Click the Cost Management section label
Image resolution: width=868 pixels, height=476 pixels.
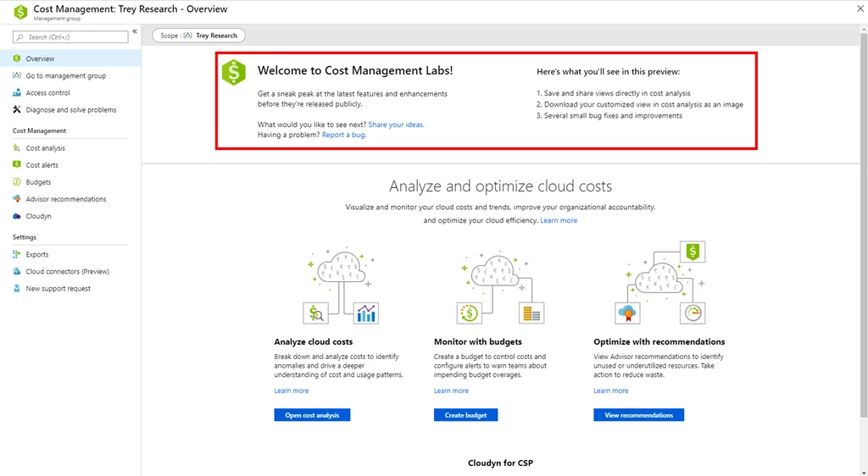coord(39,131)
